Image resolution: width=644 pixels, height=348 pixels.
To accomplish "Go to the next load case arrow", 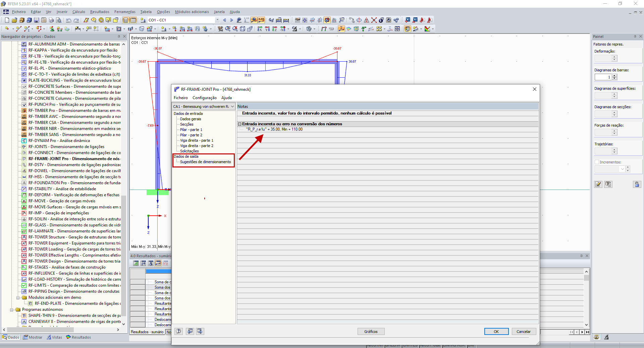I will [231, 20].
